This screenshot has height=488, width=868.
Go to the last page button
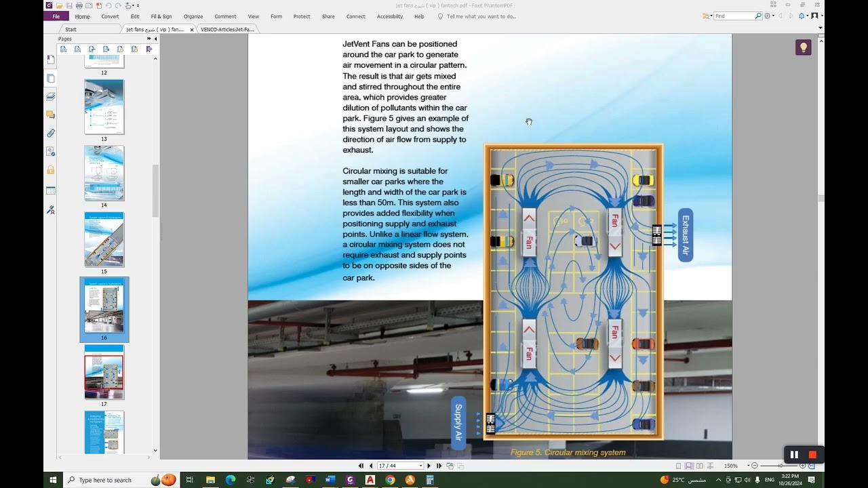pyautogui.click(x=439, y=466)
